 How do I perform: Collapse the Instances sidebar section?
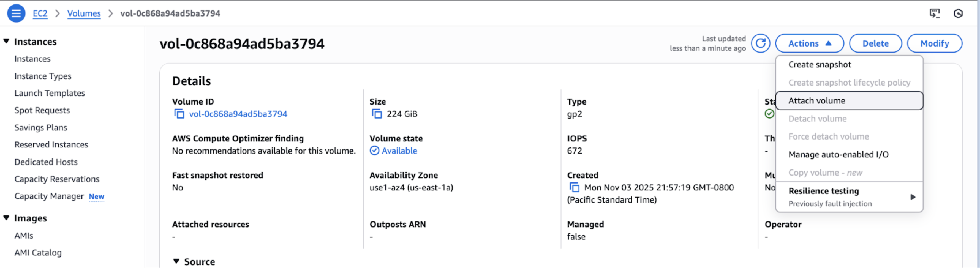[x=6, y=41]
